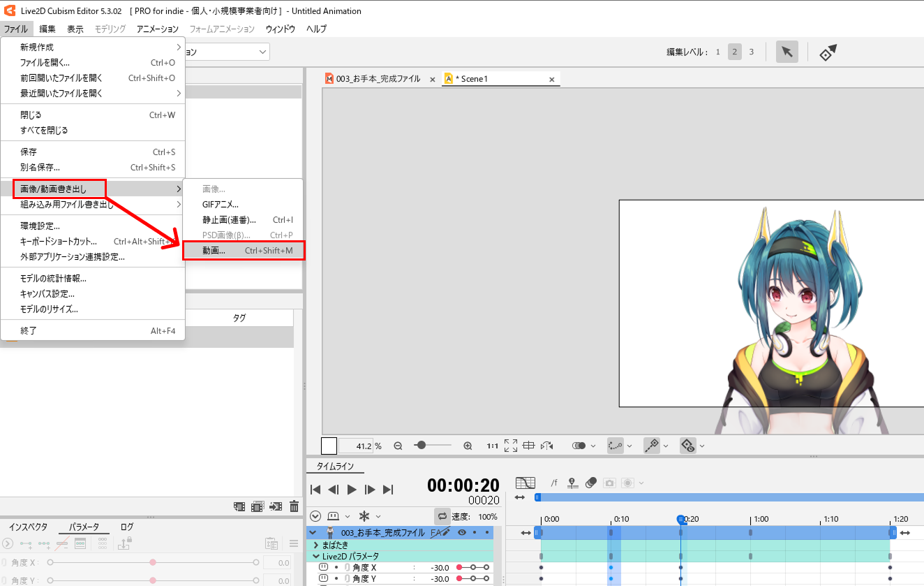Click the canvas toolbar icon with the eye
Image resolution: width=924 pixels, height=586 pixels.
[687, 446]
